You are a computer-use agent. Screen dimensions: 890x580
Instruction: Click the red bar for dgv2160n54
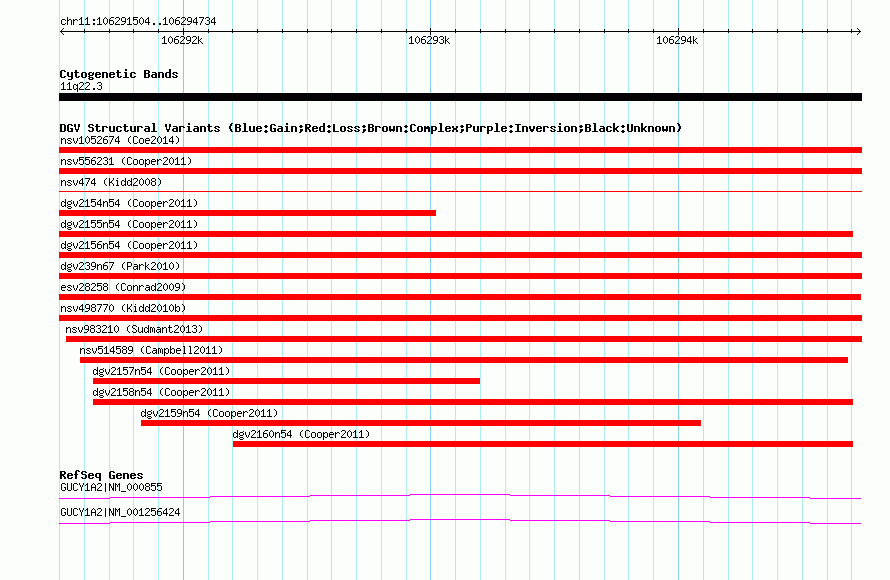[543, 444]
